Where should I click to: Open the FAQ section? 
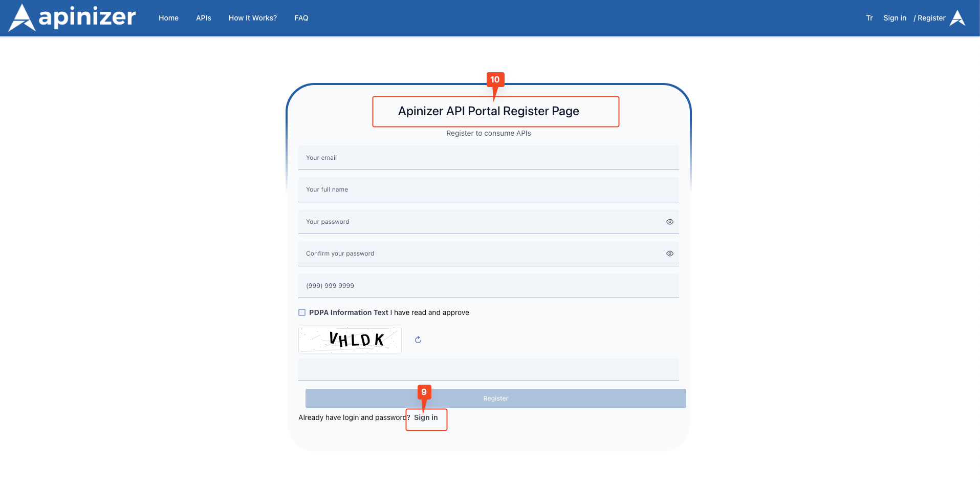point(301,18)
